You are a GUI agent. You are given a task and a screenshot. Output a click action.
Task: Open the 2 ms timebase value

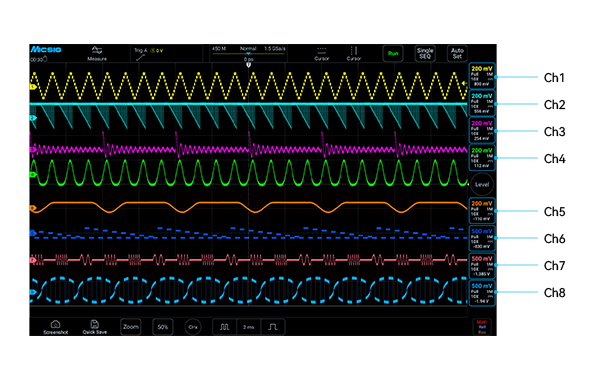point(248,327)
